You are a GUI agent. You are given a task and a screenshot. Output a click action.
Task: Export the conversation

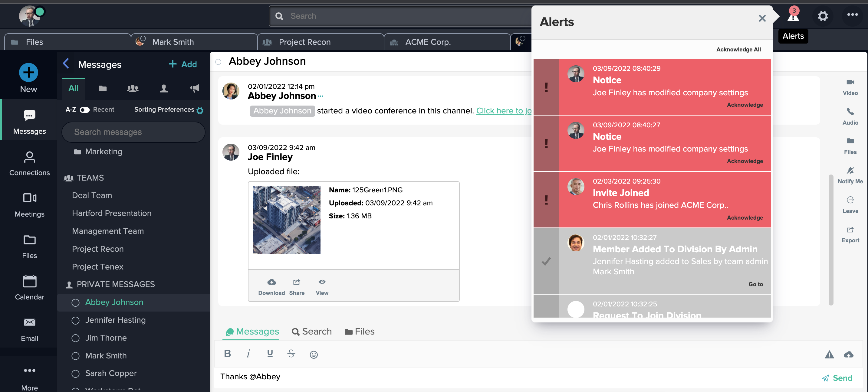point(850,234)
